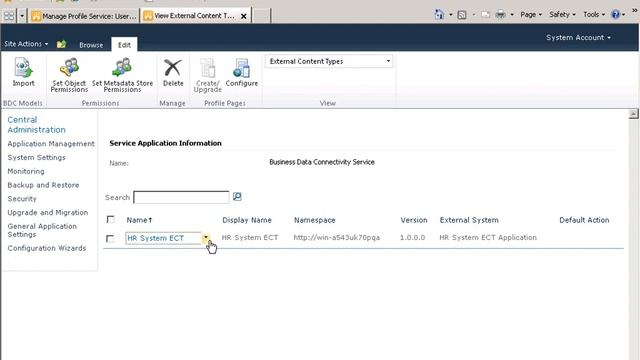Open the quick tabs grid icon
The width and height of the screenshot is (640, 360).
9,16
